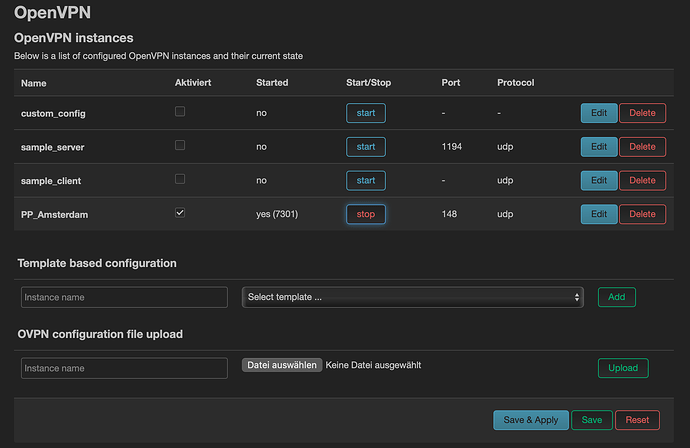Click Save & Apply
The width and height of the screenshot is (690, 448).
coord(531,420)
